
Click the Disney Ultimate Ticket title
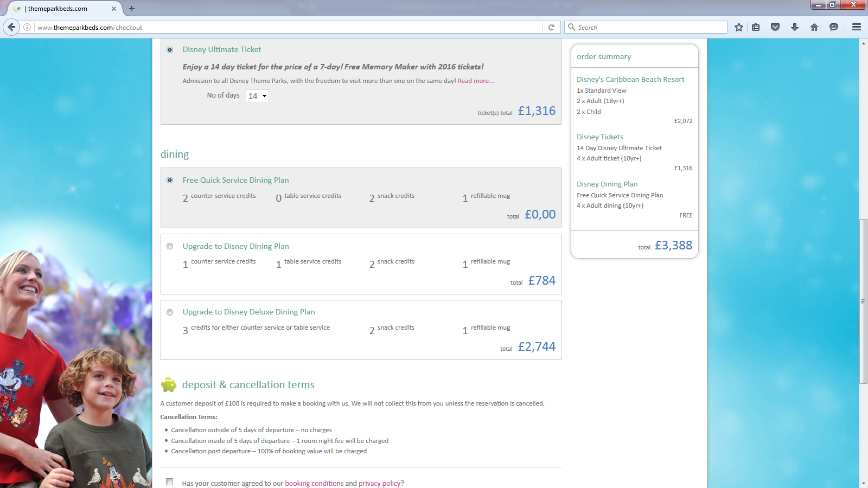(x=222, y=49)
